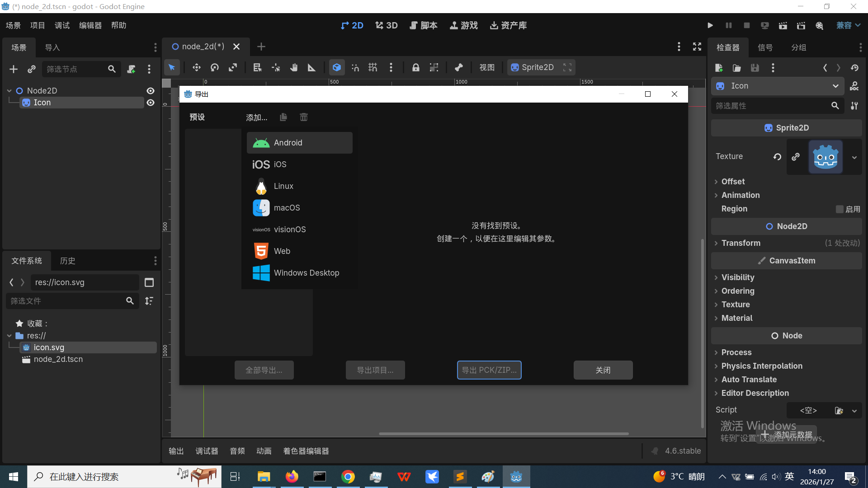Viewport: 868px width, 488px height.
Task: Toggle visibility of the Node2D node
Action: (151, 91)
